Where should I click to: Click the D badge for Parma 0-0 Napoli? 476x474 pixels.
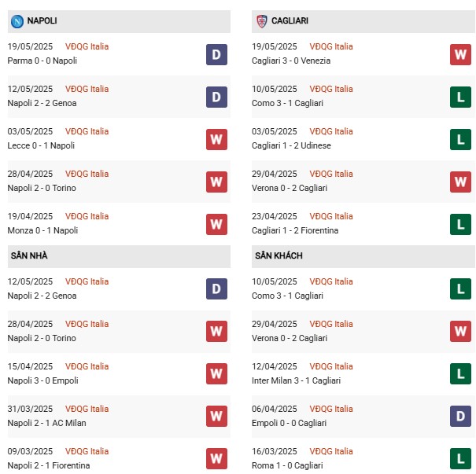[x=216, y=54]
